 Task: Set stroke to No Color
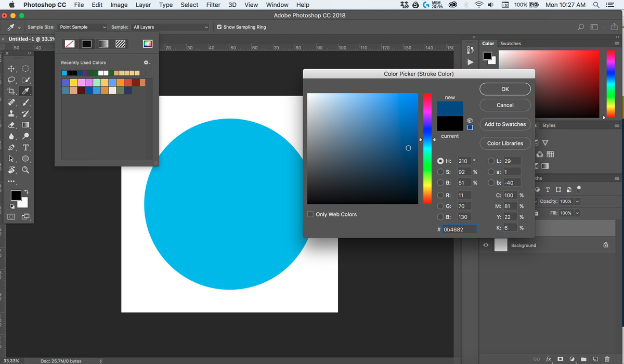click(x=69, y=44)
